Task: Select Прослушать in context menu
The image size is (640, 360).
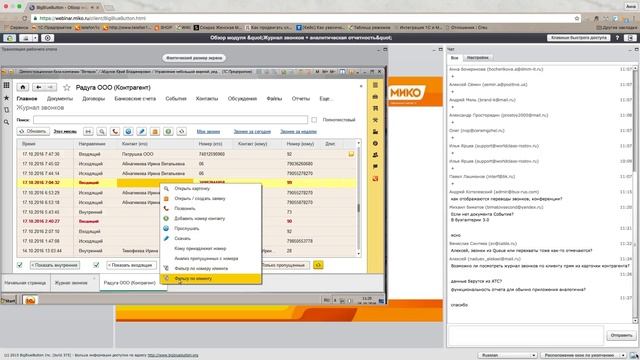Action: [x=211, y=229]
